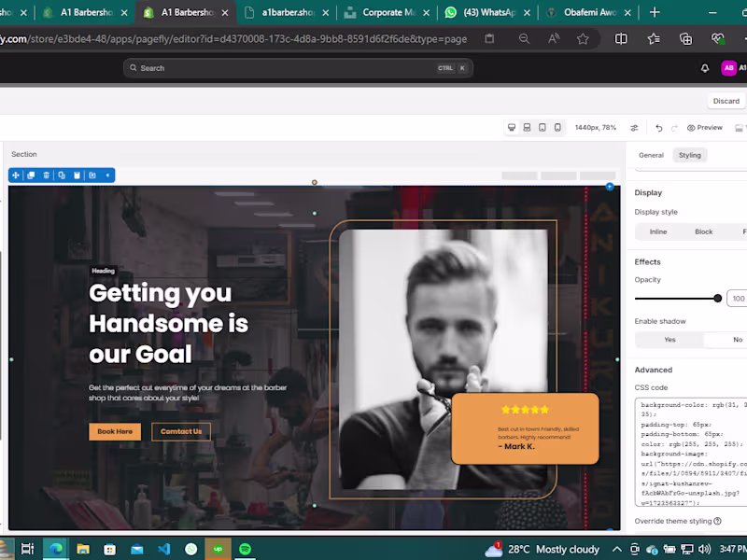The height and width of the screenshot is (560, 747).
Task: Select the duplicate section icon
Action: pyautogui.click(x=32, y=175)
